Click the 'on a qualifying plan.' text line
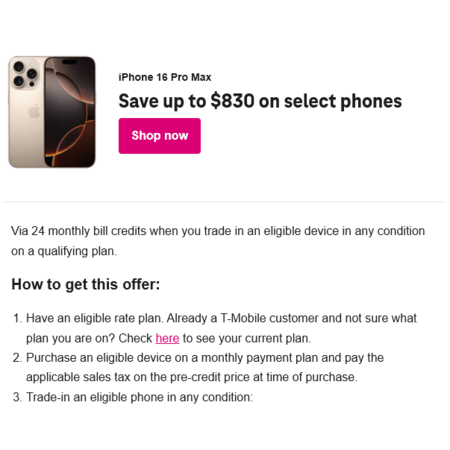Viewport: 450px width, 450px height. click(64, 251)
